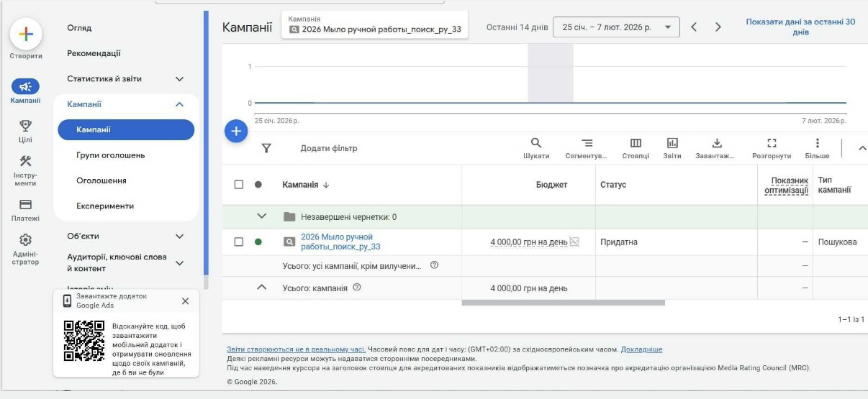This screenshot has height=399, width=868.
Task: Click the Тип кампанії column header
Action: (834, 185)
